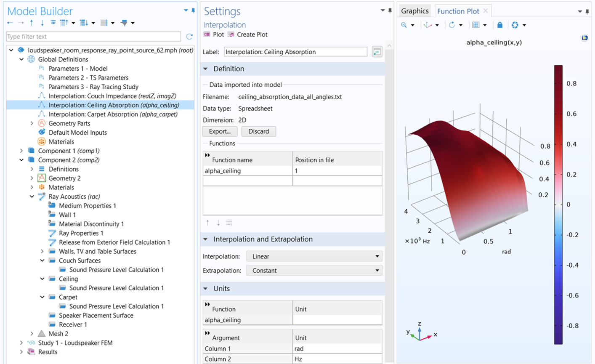Collapse the Global Definitions node
Image resolution: width=595 pixels, height=364 pixels.
(x=21, y=59)
